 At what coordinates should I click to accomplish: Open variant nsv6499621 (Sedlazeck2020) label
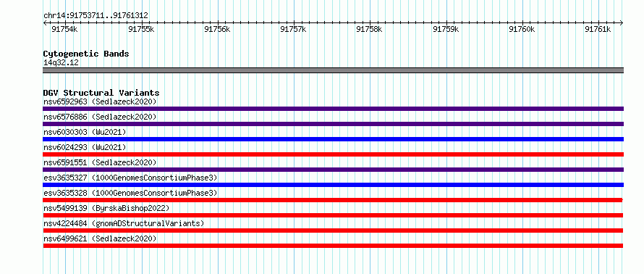point(100,238)
